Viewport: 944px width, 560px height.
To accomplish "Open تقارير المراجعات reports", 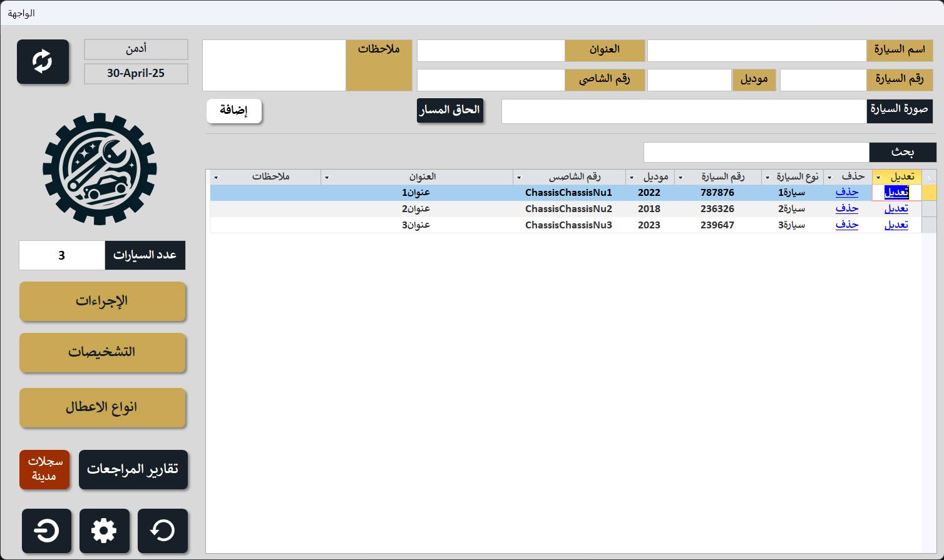I will [x=133, y=469].
